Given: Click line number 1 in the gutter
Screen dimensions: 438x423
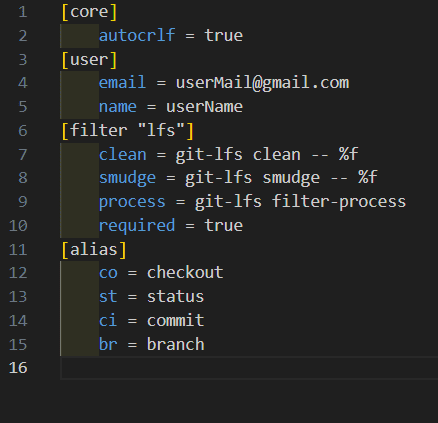Looking at the screenshot, I should point(23,12).
